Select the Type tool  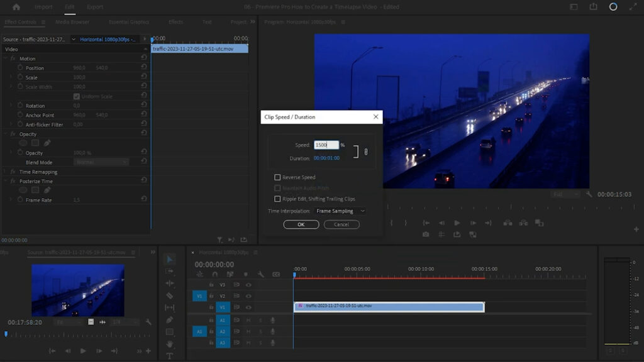(x=170, y=356)
